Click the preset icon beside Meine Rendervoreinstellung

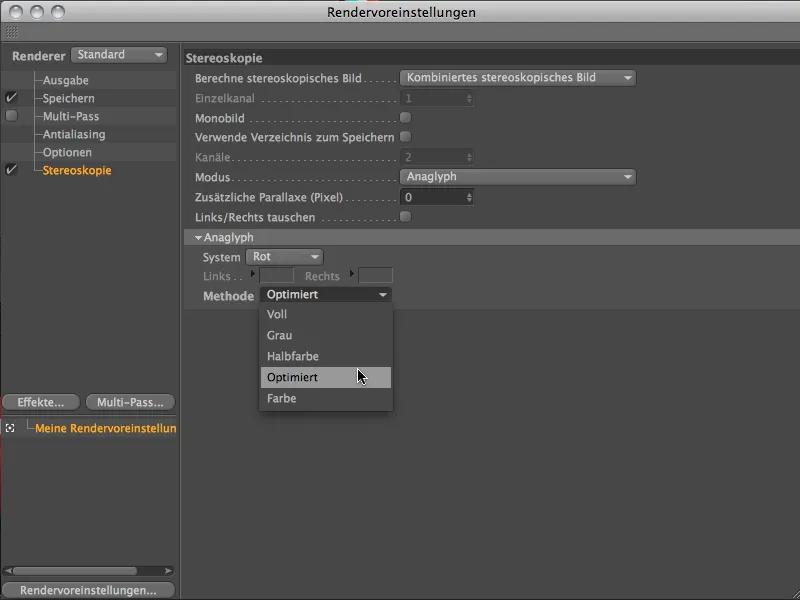tap(10, 428)
